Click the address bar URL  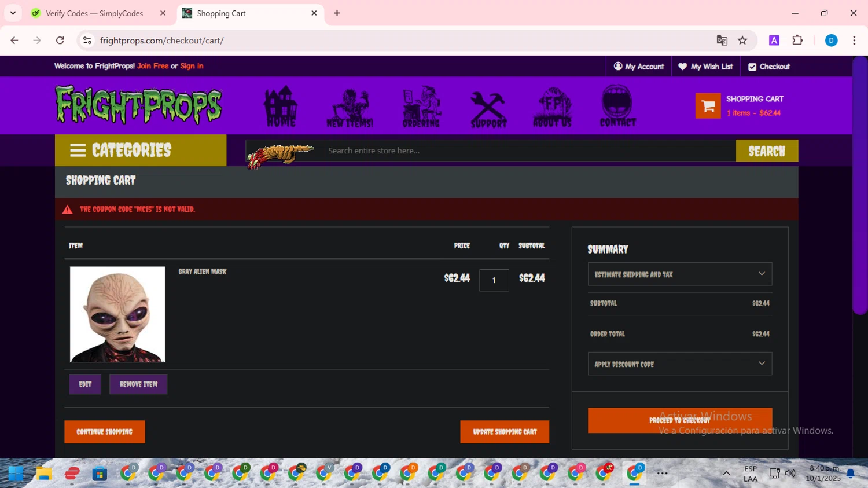click(161, 41)
